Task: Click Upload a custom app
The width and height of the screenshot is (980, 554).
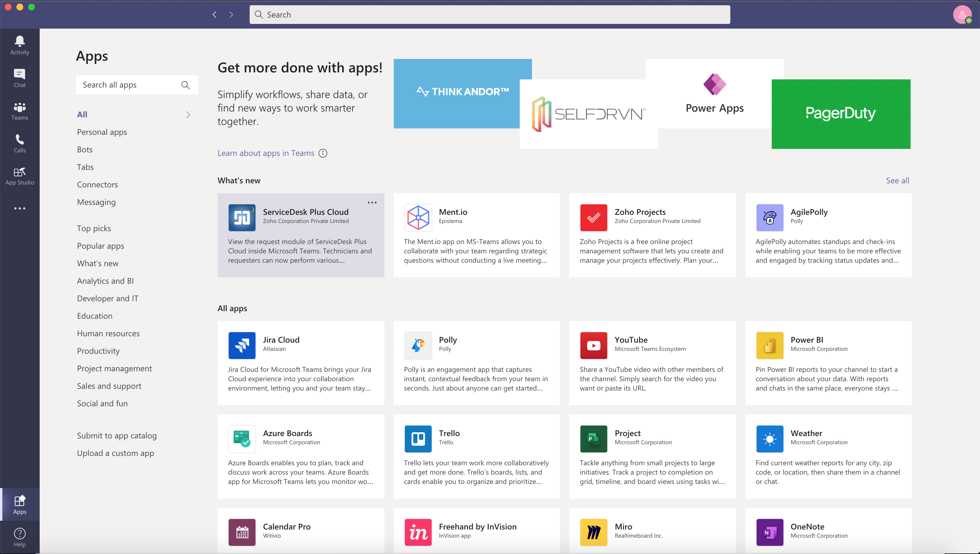Action: (x=115, y=453)
